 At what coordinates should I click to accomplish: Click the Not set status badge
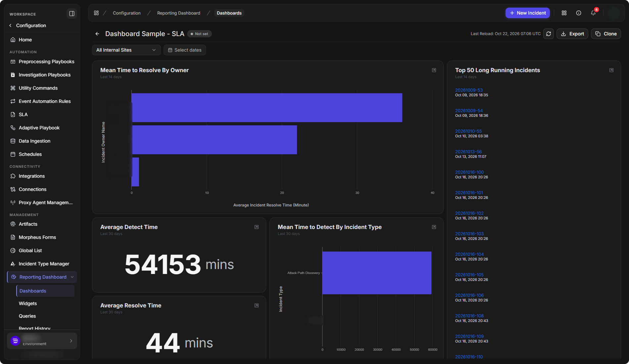(199, 34)
